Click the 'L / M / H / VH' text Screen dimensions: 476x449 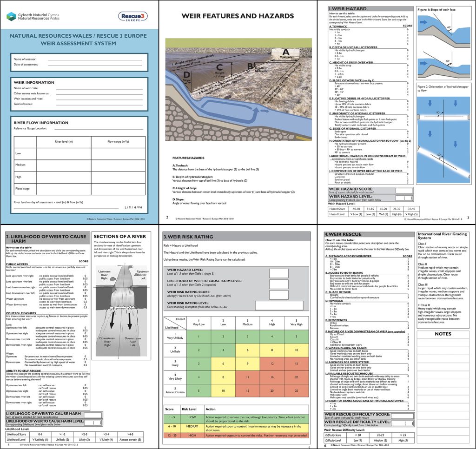click(133, 208)
